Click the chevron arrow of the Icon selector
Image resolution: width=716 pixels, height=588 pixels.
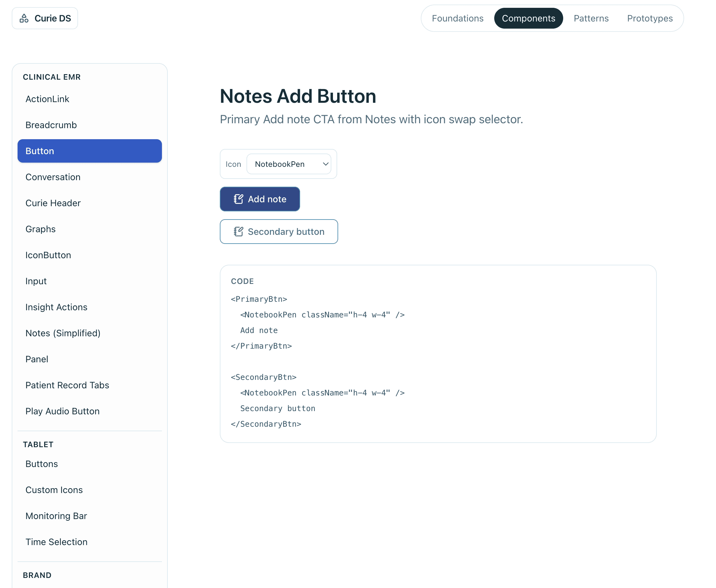(325, 164)
